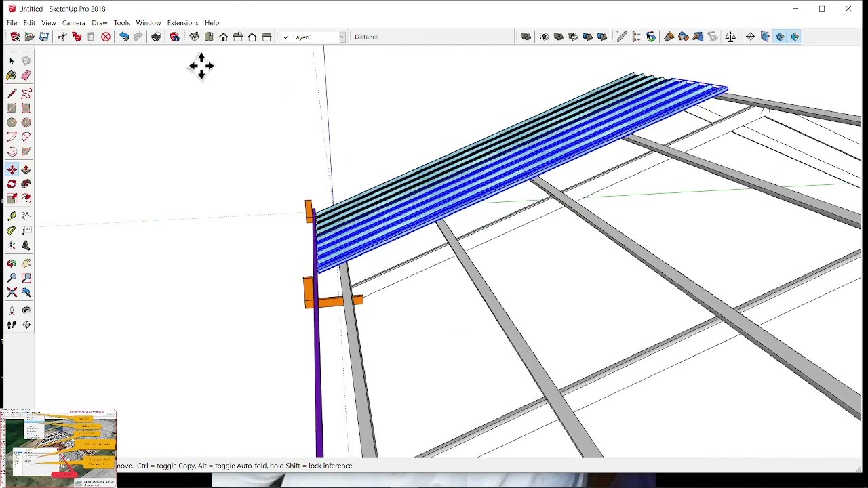868x488 pixels.
Task: Switch to Front view house icon
Action: [x=223, y=37]
